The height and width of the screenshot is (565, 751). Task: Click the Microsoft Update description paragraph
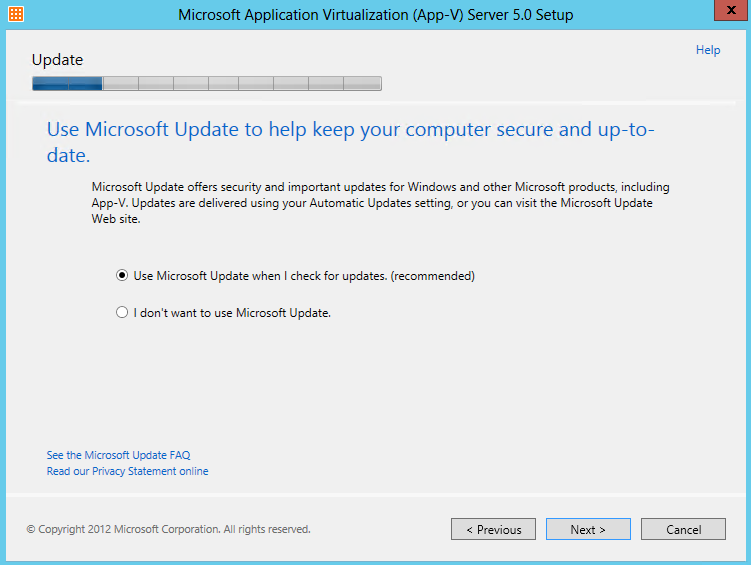(381, 203)
